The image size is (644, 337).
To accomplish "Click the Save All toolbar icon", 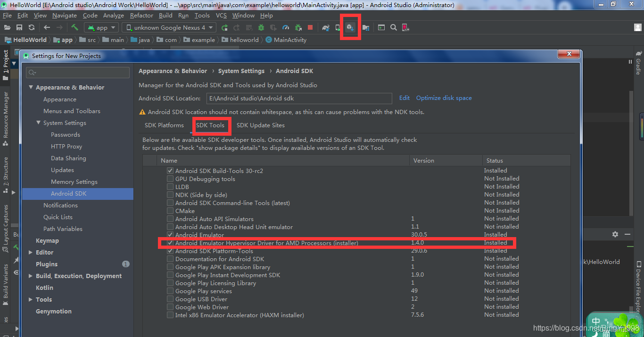I will point(19,28).
